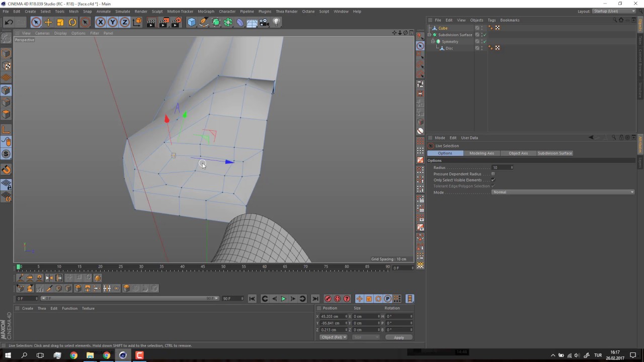Click the Floor environment icon

(x=252, y=22)
